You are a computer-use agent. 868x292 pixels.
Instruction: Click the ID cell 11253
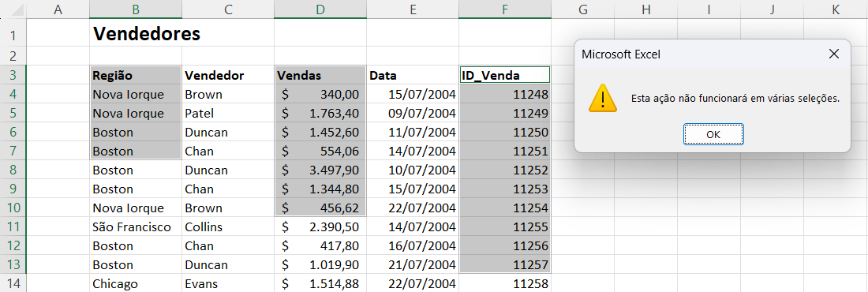[x=505, y=189]
